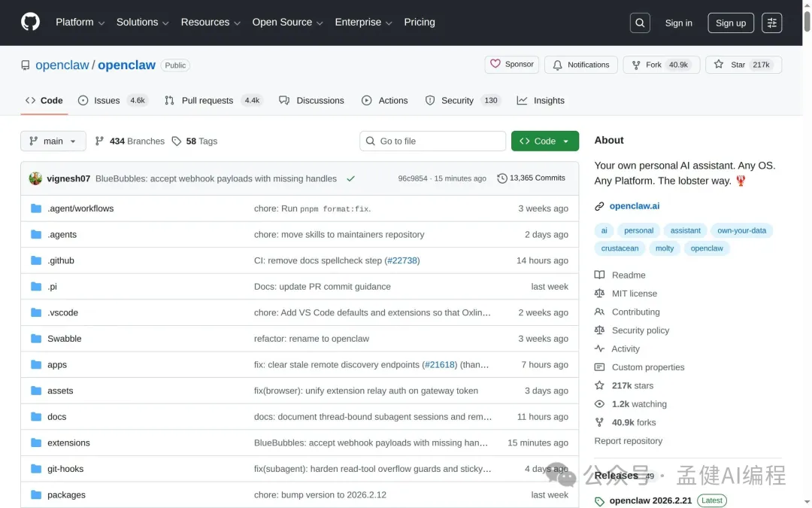The image size is (812, 508).
Task: Open the accessibility settings icon in header
Action: (x=771, y=23)
